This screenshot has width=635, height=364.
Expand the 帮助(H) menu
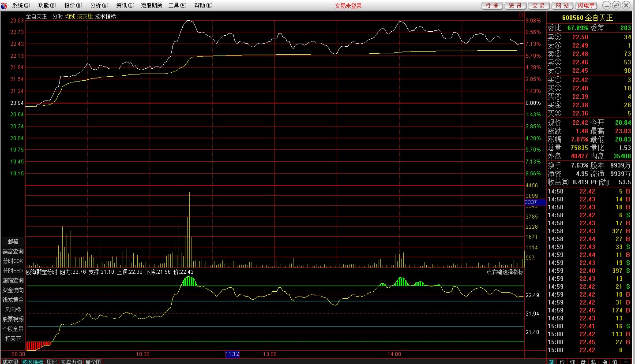coord(203,5)
